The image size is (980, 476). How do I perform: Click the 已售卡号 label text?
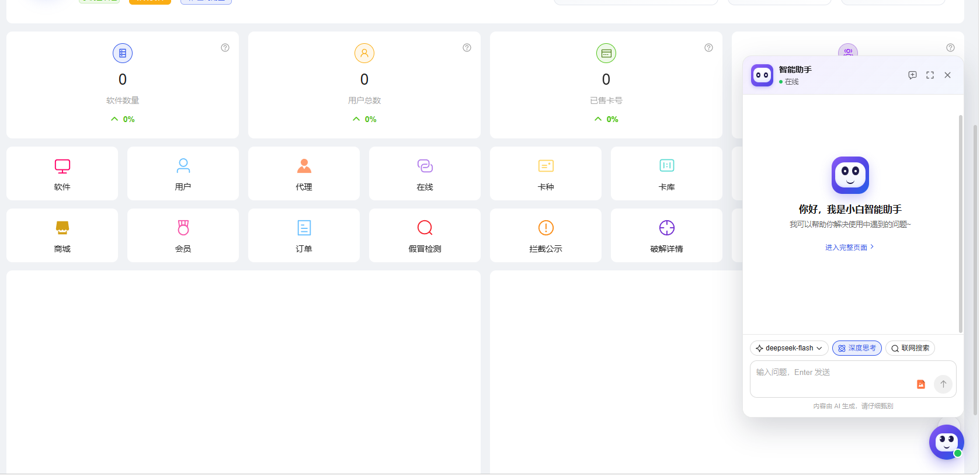606,100
